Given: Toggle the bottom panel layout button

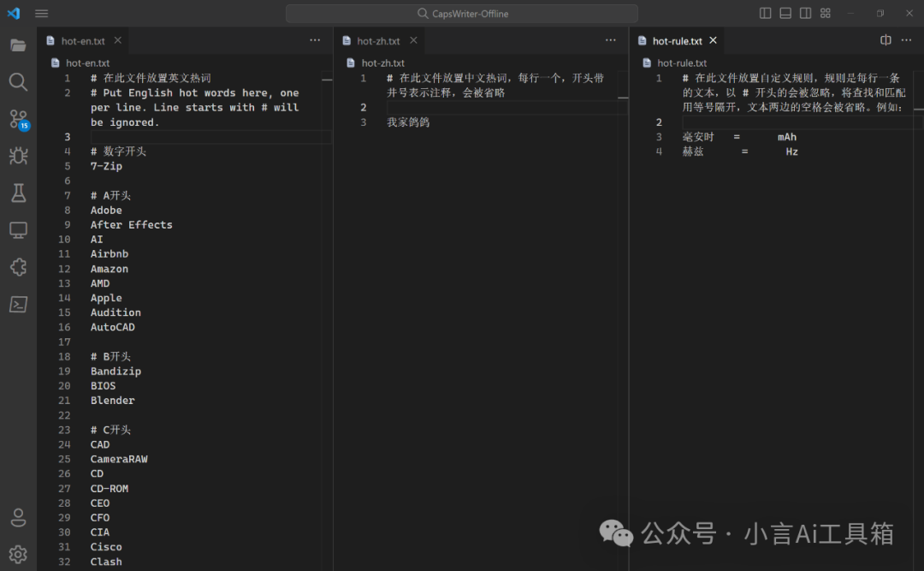Looking at the screenshot, I should tap(785, 13).
